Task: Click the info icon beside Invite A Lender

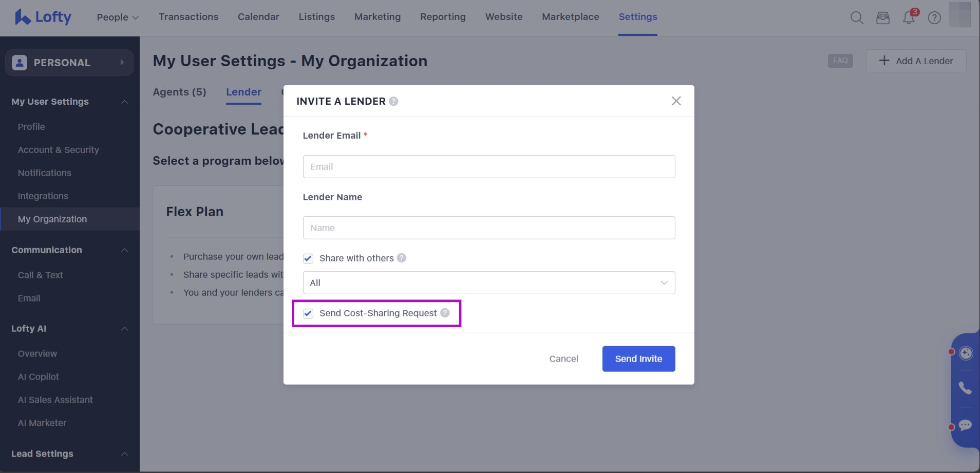Action: click(x=393, y=101)
